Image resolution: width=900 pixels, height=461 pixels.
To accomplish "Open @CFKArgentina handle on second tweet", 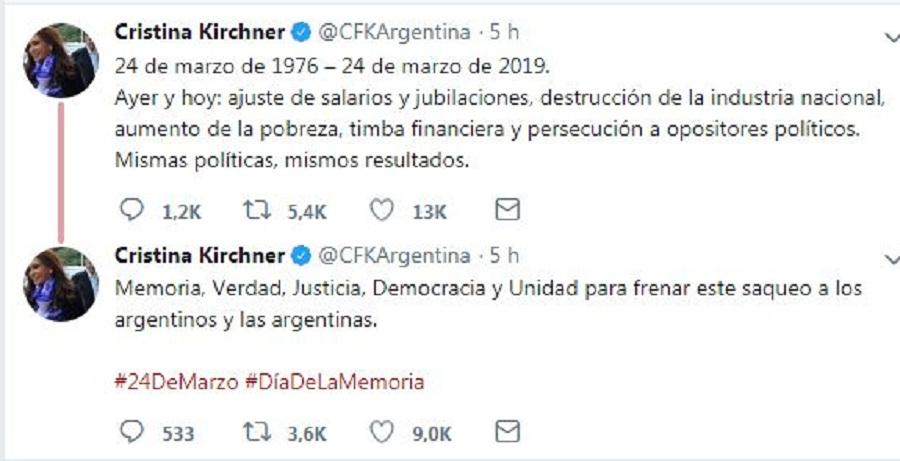I will coord(394,254).
